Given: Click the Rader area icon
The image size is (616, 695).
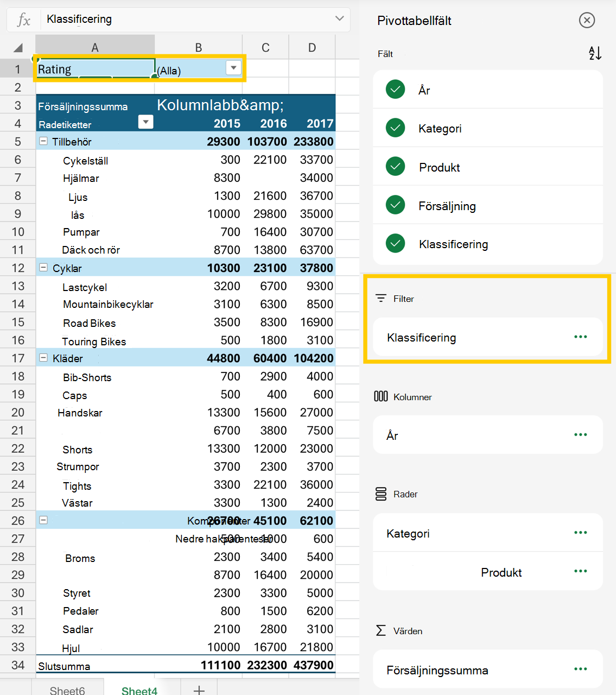Looking at the screenshot, I should [381, 494].
